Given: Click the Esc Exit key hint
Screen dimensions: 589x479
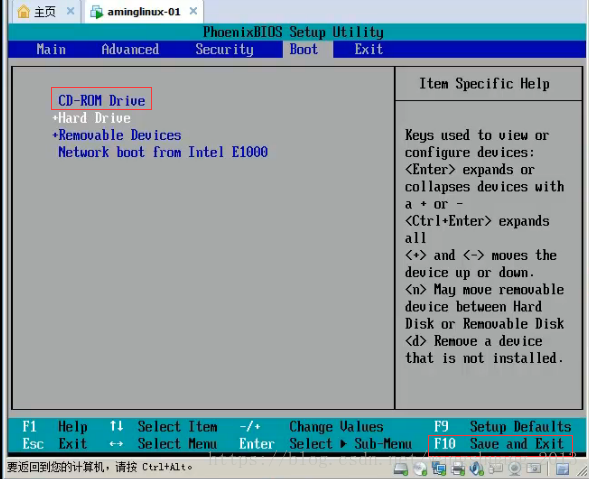Looking at the screenshot, I should click(x=55, y=444).
